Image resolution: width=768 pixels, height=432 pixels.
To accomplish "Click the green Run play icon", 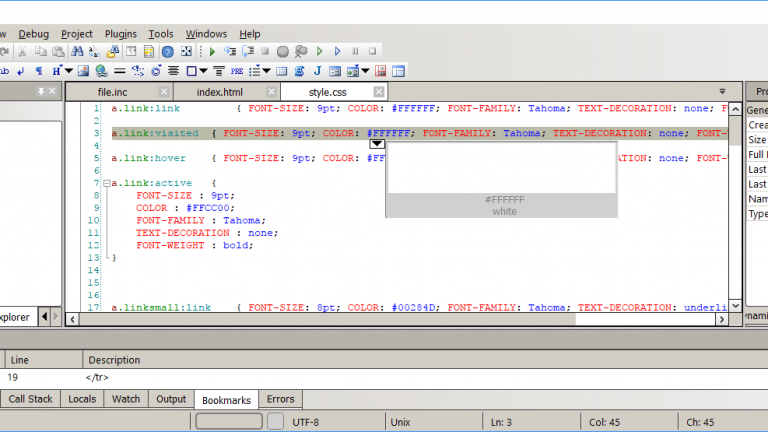I will (x=212, y=51).
